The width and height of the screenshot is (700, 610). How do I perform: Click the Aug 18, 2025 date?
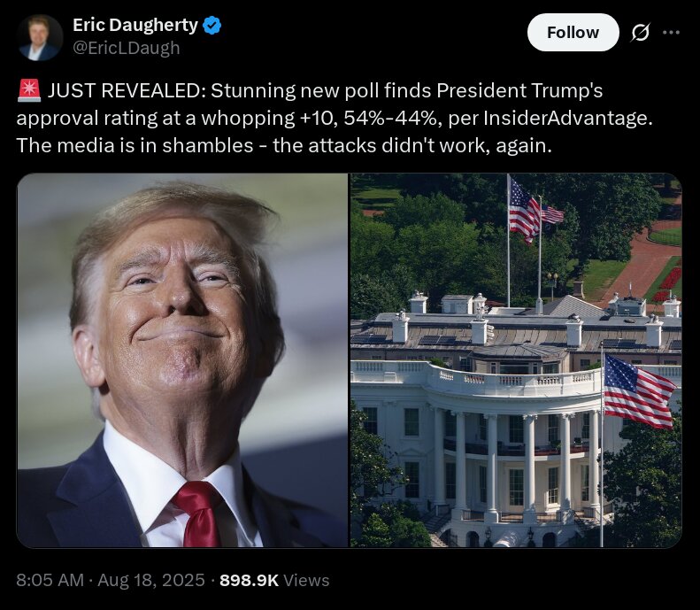click(151, 580)
